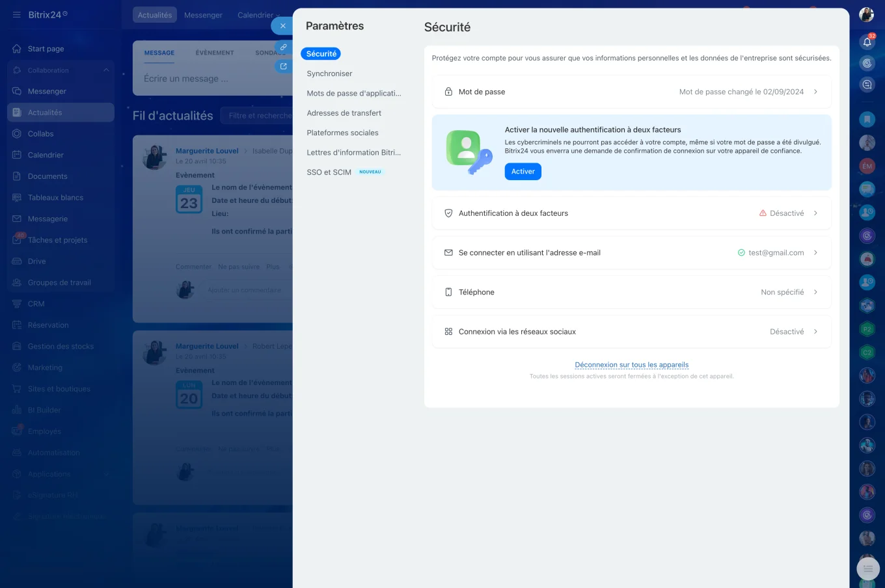
Task: Click Déconnexion sur tous les appareils link
Action: pos(631,365)
